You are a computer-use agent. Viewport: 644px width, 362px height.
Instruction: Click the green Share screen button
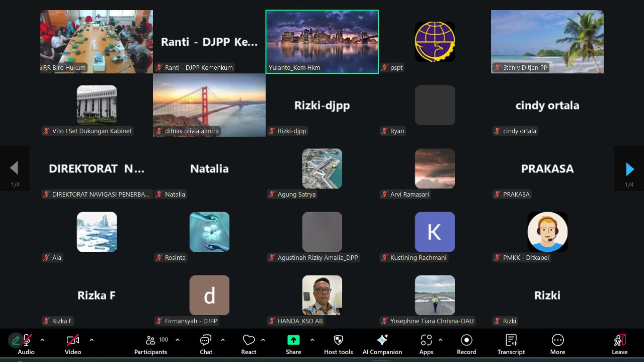click(x=293, y=341)
